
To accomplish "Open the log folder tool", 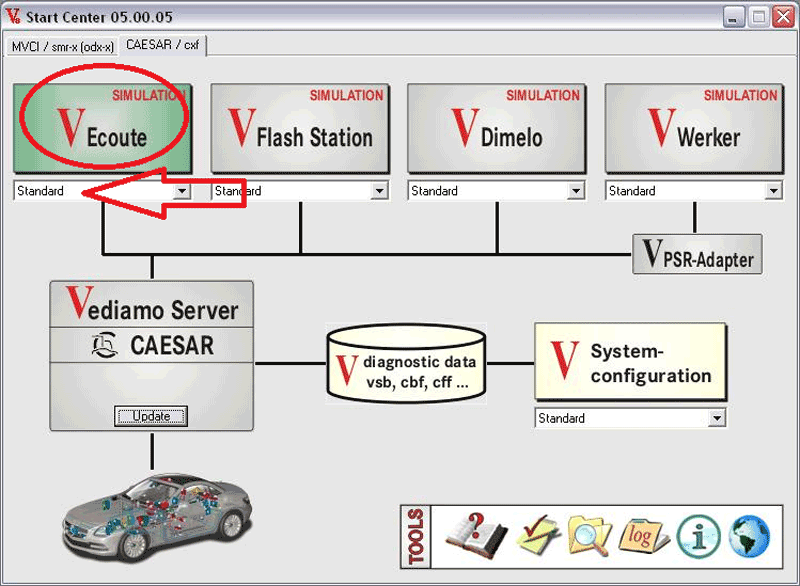I will [x=643, y=537].
